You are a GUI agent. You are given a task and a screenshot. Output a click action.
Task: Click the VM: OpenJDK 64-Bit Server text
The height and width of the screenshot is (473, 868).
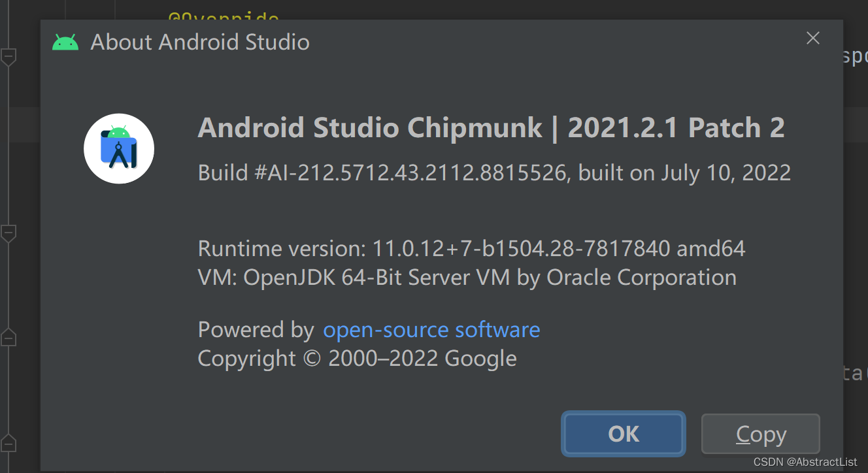pos(467,277)
